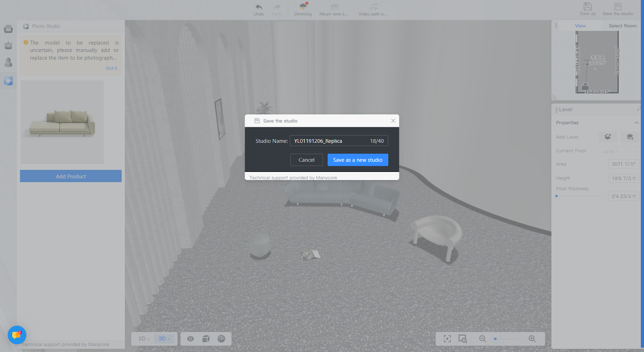The height and width of the screenshot is (352, 644).
Task: Open the user profile sidebar icon
Action: tap(8, 62)
